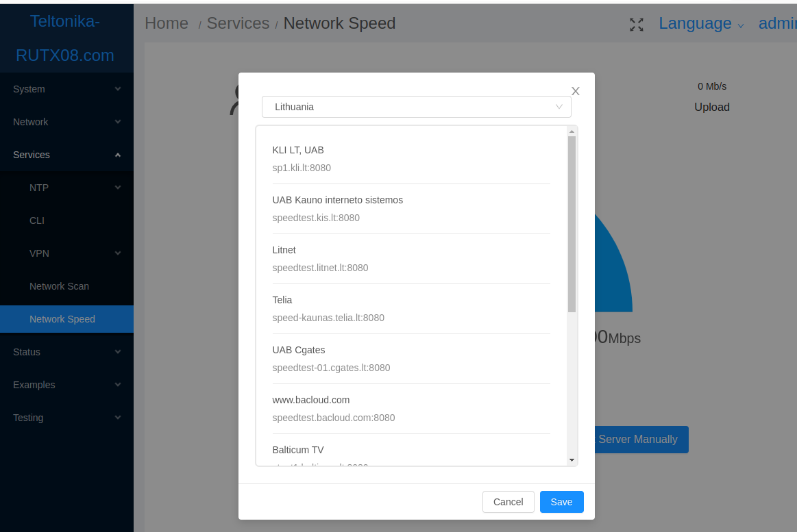
Task: Click the Teltonika-RUTX08.com logo
Action: tap(65, 39)
